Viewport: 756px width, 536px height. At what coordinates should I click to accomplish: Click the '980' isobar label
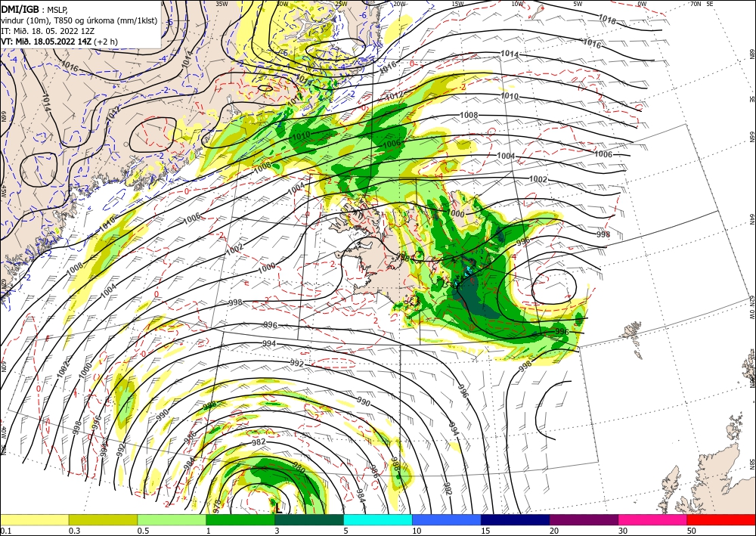tap(299, 467)
